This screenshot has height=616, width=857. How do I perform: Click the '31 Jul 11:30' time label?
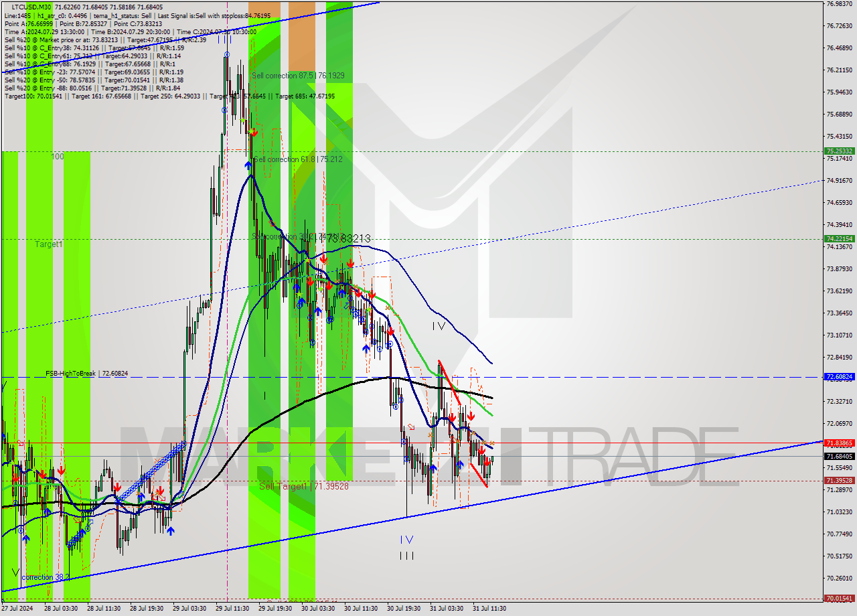pyautogui.click(x=489, y=609)
